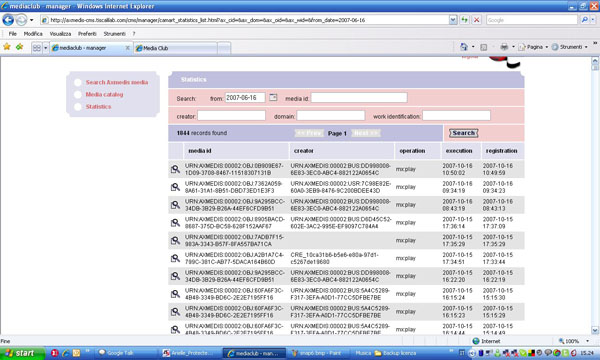Click the Search button
600x360 pixels.
[x=463, y=133]
